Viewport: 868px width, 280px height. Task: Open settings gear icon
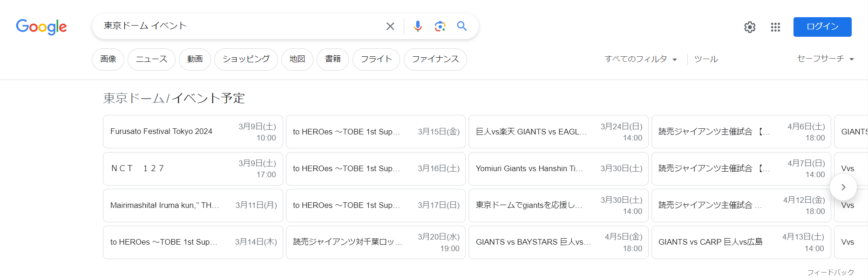point(750,27)
